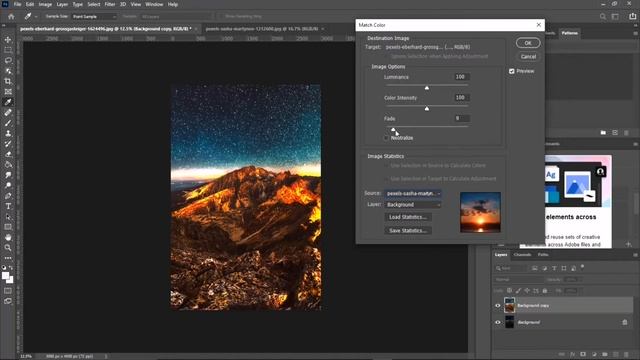This screenshot has height=360, width=640.
Task: Switch to the pexels-sasha document tab
Action: point(262,29)
